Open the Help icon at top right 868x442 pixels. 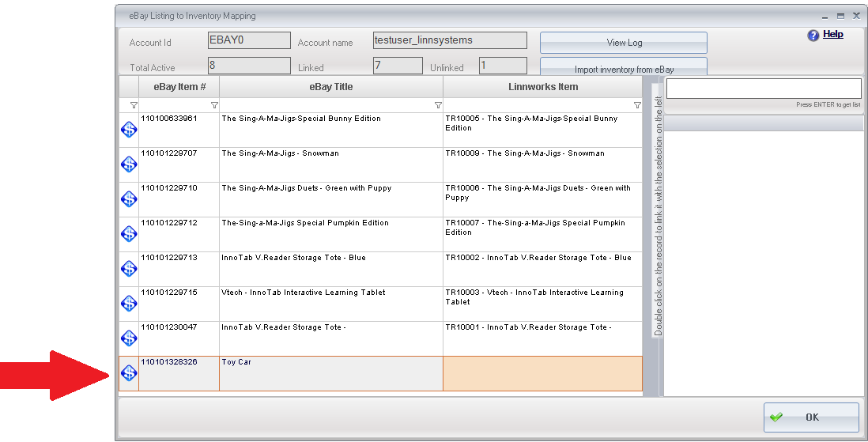coord(813,36)
